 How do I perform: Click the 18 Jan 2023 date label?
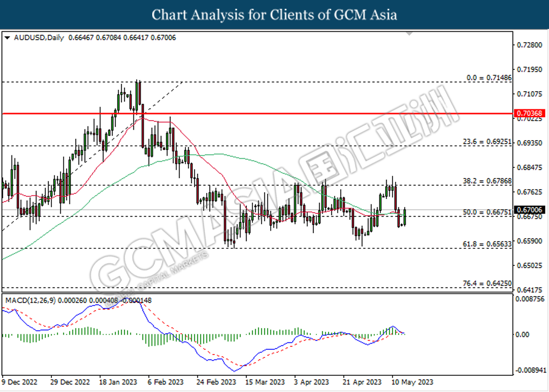[118, 382]
